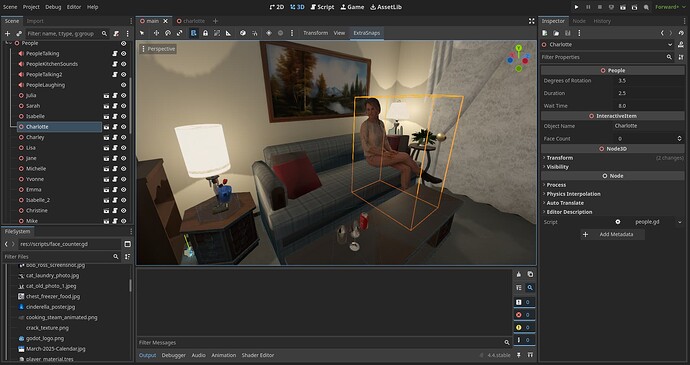This screenshot has height=365, width=690.
Task: Click the Filter Properties search field
Action: pos(603,57)
